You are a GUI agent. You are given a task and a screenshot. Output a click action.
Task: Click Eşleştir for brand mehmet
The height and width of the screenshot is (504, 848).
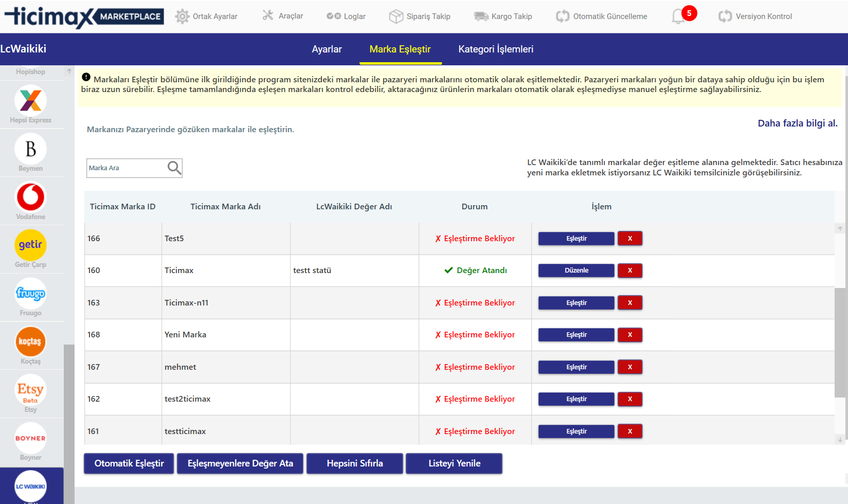(x=576, y=367)
